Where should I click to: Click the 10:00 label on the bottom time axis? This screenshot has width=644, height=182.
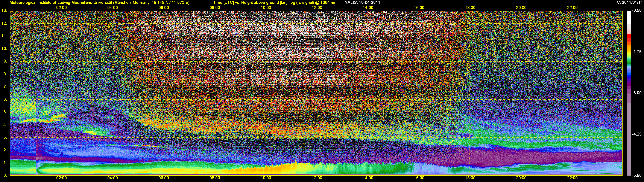pyautogui.click(x=266, y=178)
